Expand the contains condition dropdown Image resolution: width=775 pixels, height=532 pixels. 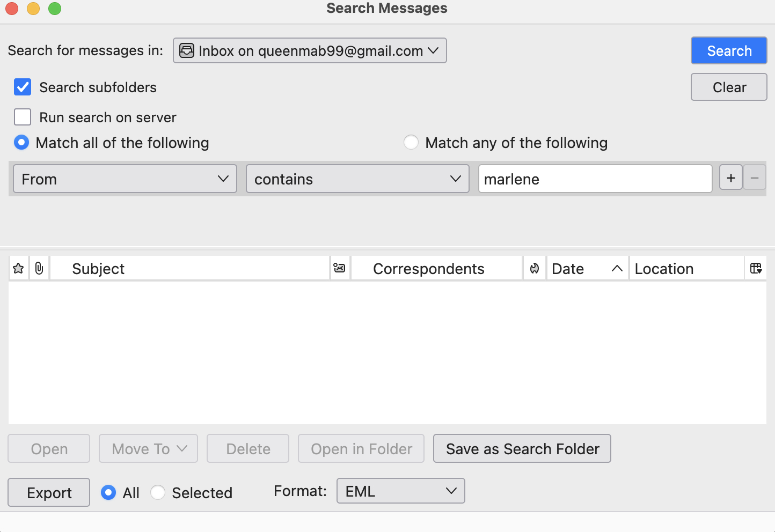(x=357, y=179)
